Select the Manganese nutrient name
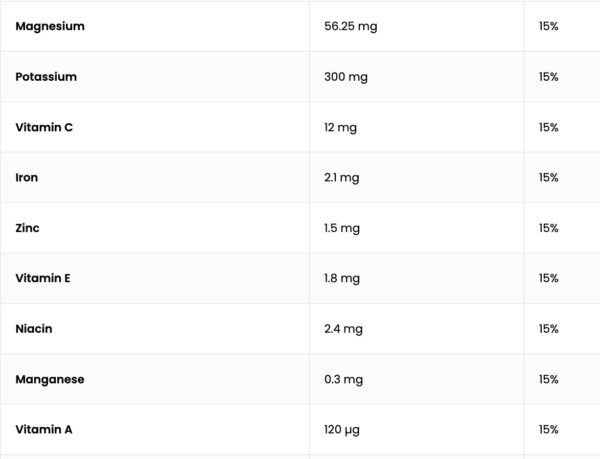Viewport: 600px width, 459px height. coord(50,379)
